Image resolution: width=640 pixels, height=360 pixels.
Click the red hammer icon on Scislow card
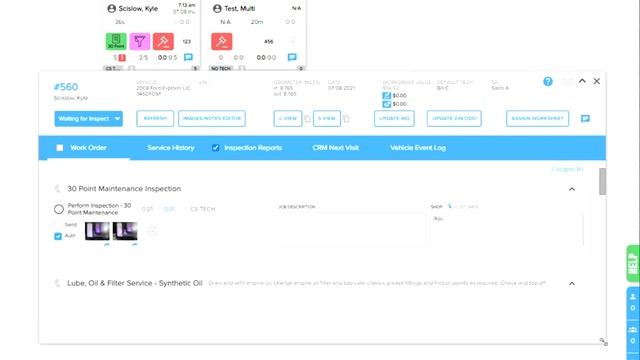[163, 41]
